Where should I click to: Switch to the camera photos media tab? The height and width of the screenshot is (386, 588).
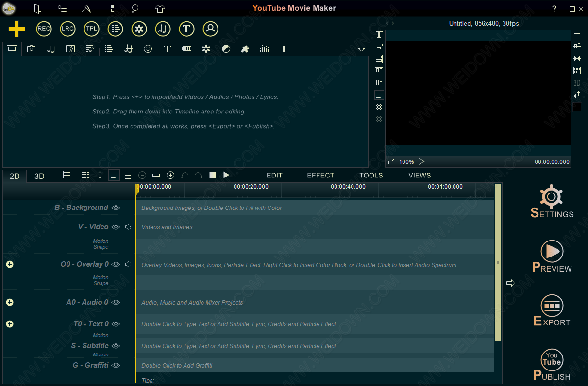32,48
